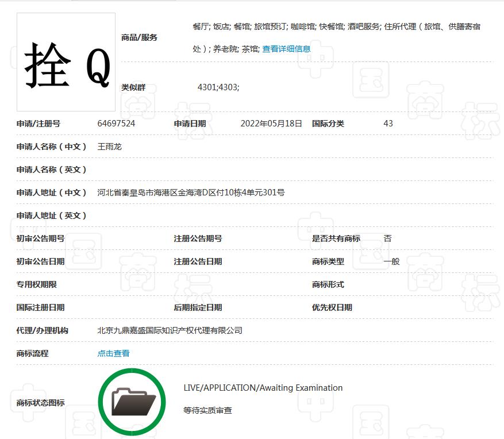
Task: Click the LIVE/APPLICATION/Awaiting Examination status text
Action: click(263, 388)
